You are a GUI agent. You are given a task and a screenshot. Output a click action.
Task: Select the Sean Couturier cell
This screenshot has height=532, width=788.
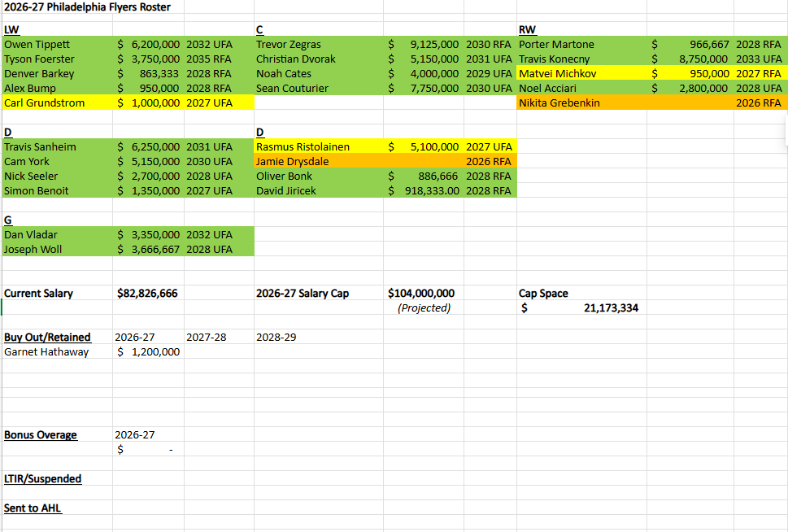pos(319,88)
